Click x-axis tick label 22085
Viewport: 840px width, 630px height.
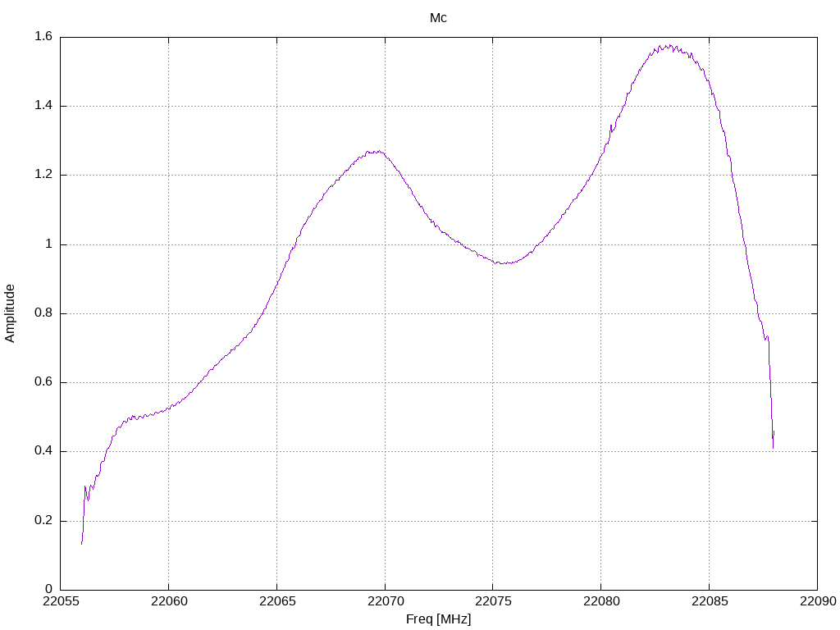(x=710, y=601)
